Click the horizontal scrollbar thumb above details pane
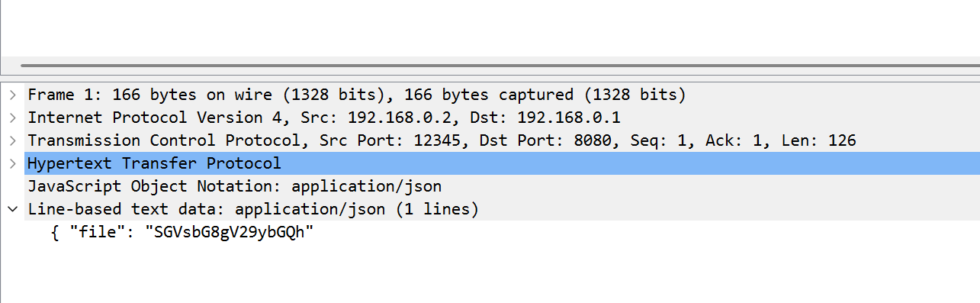This screenshot has width=980, height=303. (499, 66)
